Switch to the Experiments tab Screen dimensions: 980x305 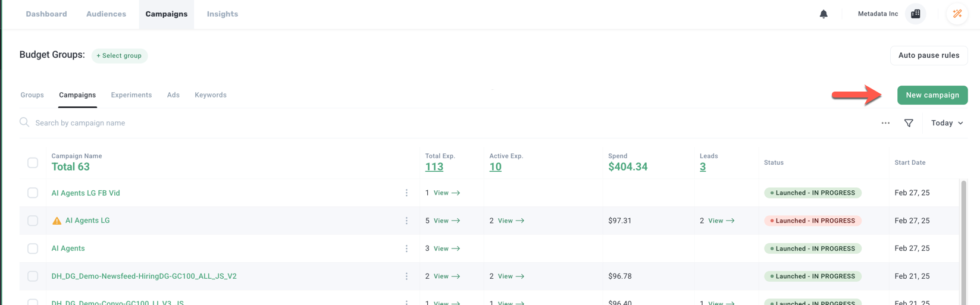(131, 95)
